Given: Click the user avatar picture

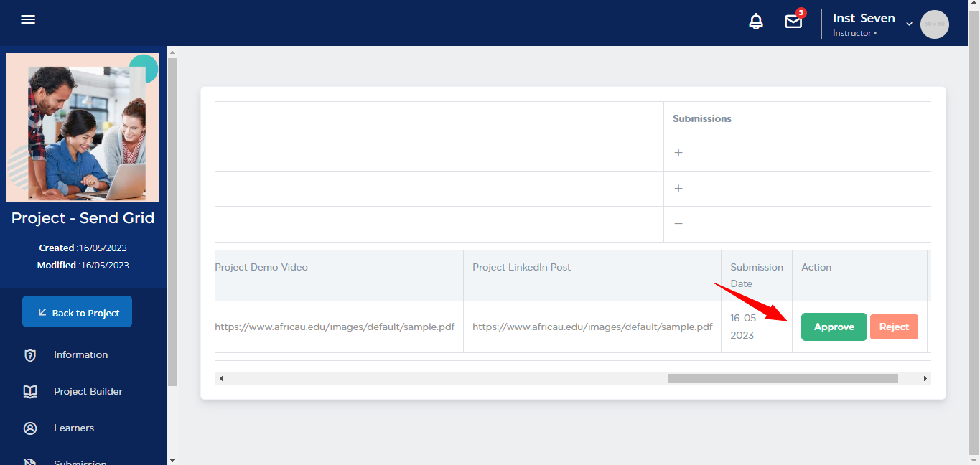Looking at the screenshot, I should click(x=934, y=24).
